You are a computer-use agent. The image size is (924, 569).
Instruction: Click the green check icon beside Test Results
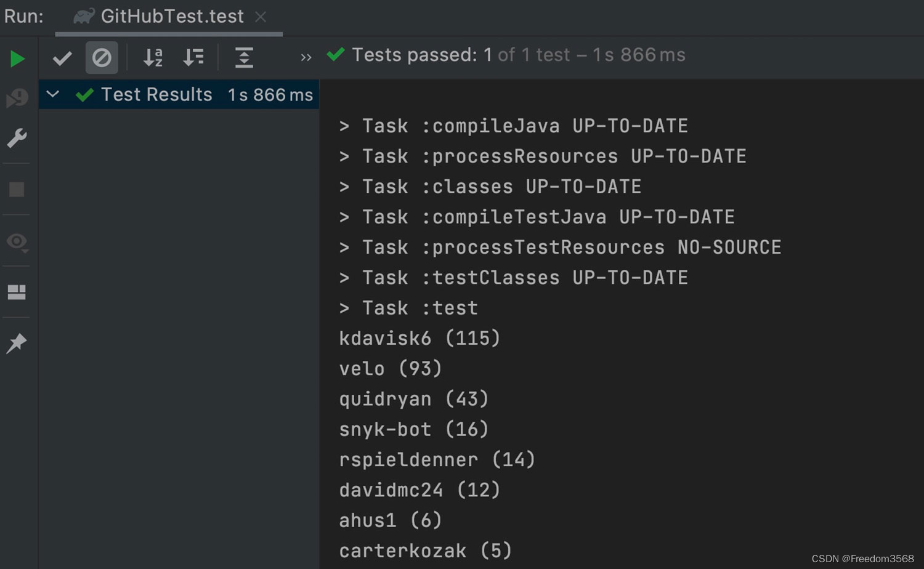point(84,95)
